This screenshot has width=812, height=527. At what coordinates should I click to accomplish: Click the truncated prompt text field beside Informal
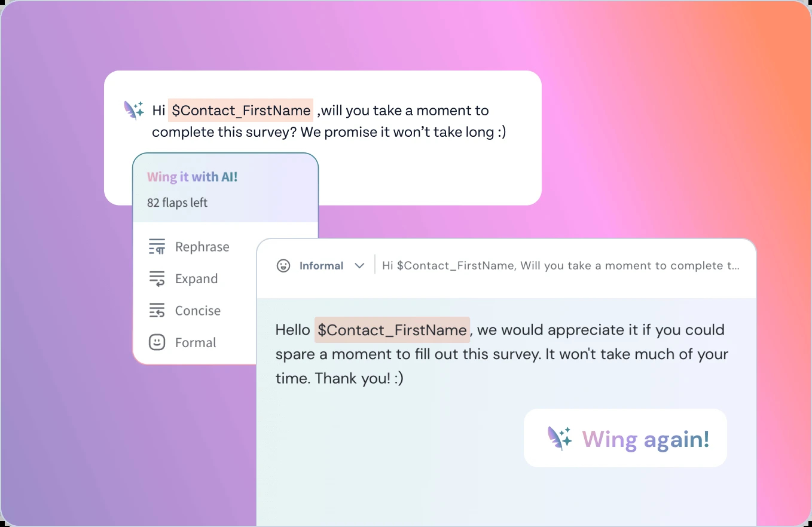coord(561,266)
